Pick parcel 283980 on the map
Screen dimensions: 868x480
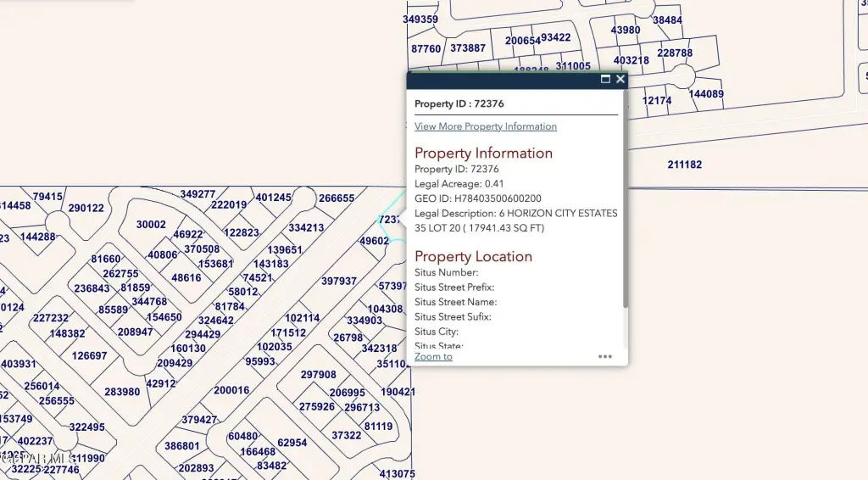click(x=122, y=392)
